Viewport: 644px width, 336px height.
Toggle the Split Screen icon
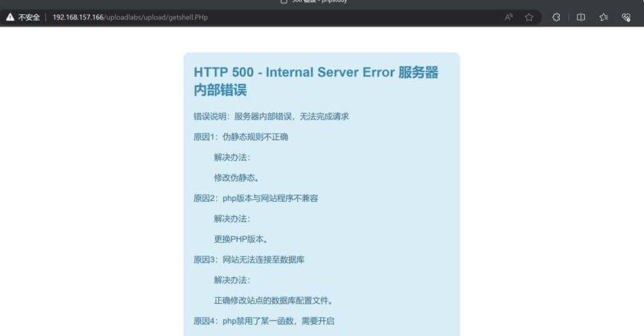(581, 17)
